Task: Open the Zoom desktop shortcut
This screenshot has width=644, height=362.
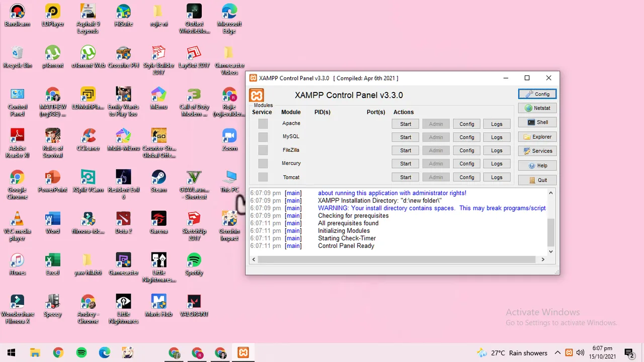Action: tap(229, 140)
